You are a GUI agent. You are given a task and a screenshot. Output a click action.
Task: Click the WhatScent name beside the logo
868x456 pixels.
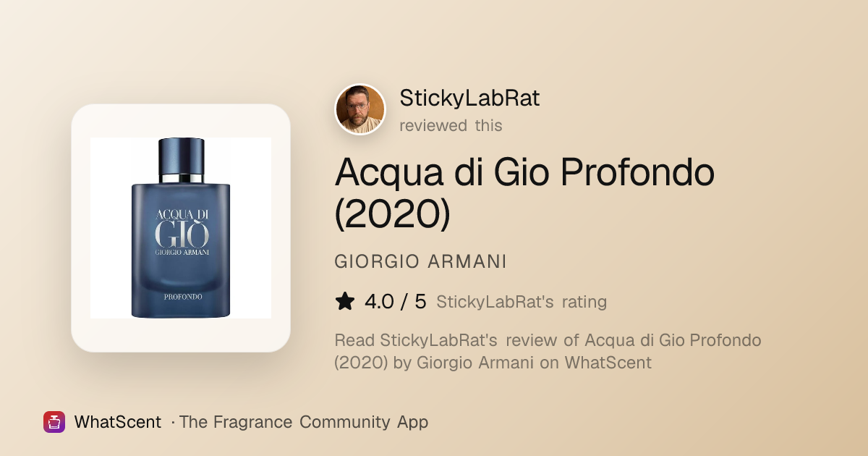click(118, 422)
